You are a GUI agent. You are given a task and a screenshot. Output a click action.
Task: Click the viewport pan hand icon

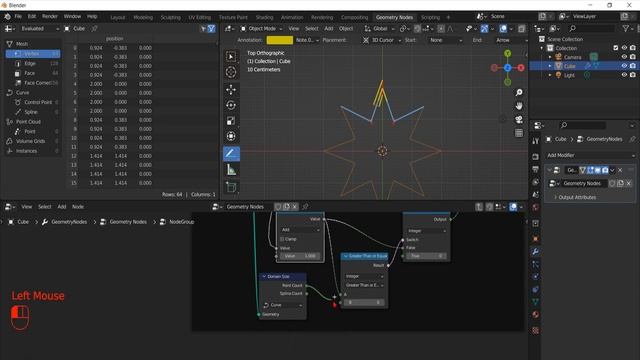(519, 106)
